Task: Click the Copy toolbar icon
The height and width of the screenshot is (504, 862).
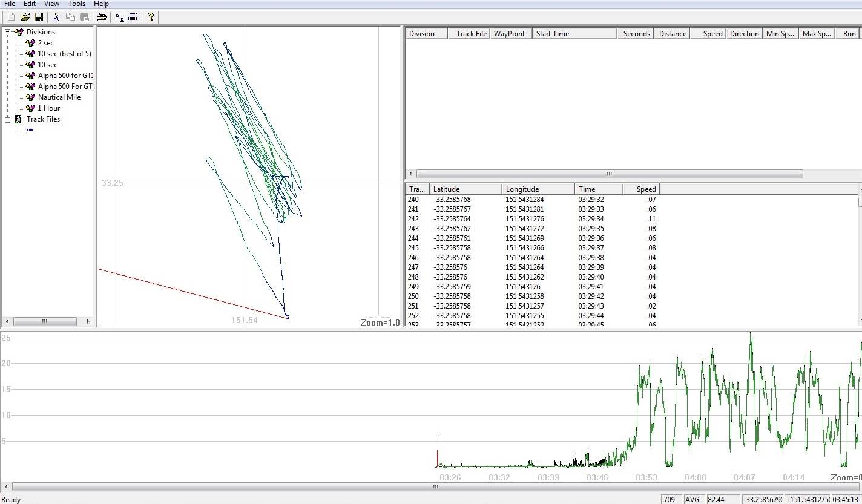Action: click(x=70, y=17)
